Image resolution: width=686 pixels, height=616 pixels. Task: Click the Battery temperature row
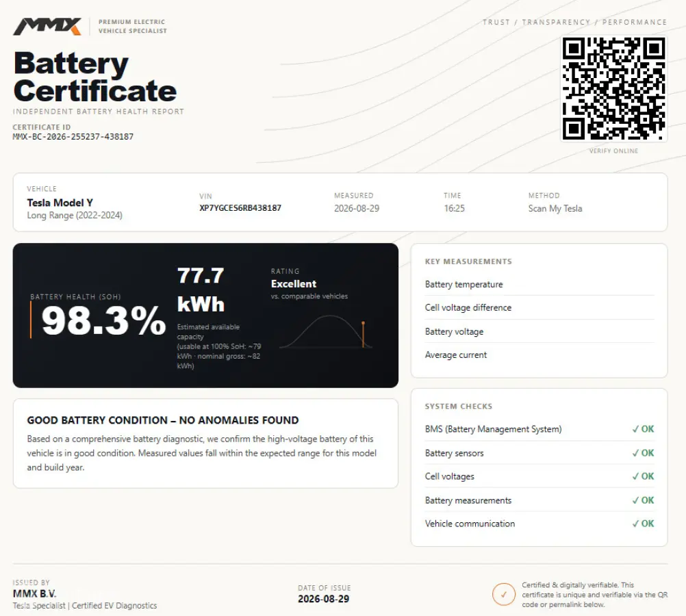point(539,284)
